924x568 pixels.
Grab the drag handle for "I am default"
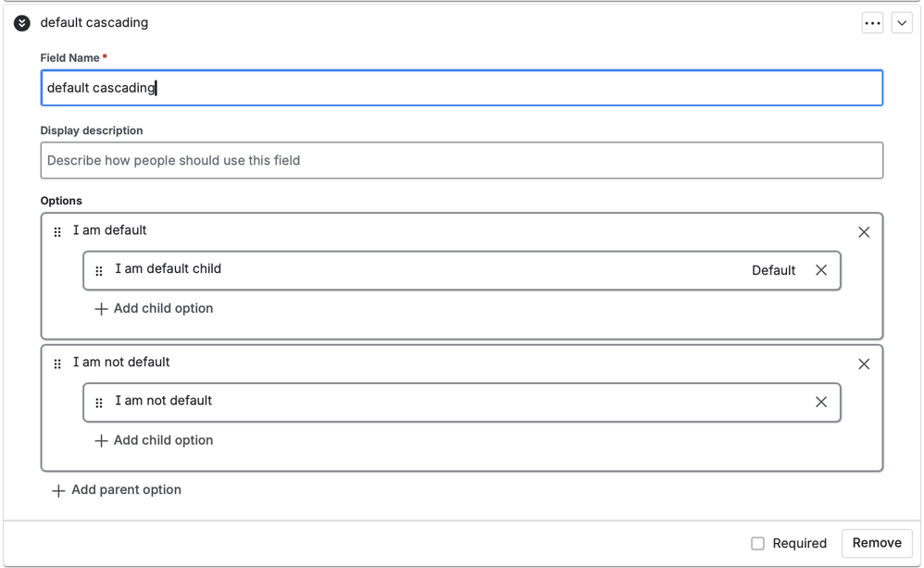tap(57, 232)
